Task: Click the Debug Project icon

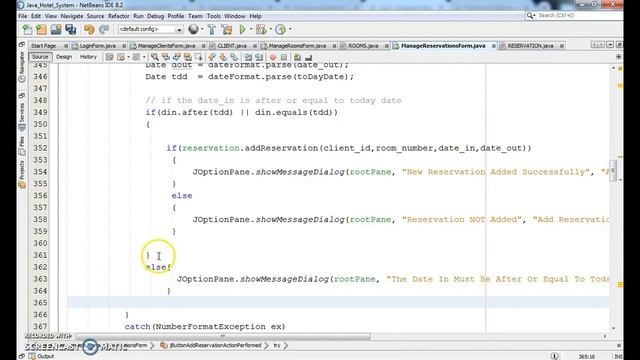Action: pyautogui.click(x=261, y=29)
